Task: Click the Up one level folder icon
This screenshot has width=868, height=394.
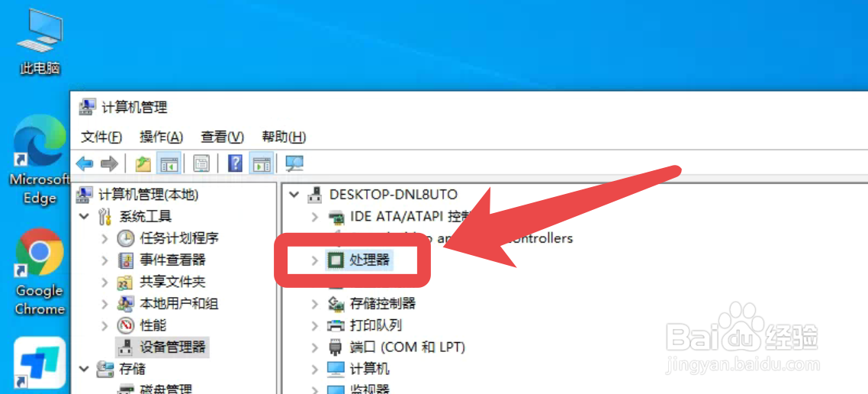Action: [143, 163]
